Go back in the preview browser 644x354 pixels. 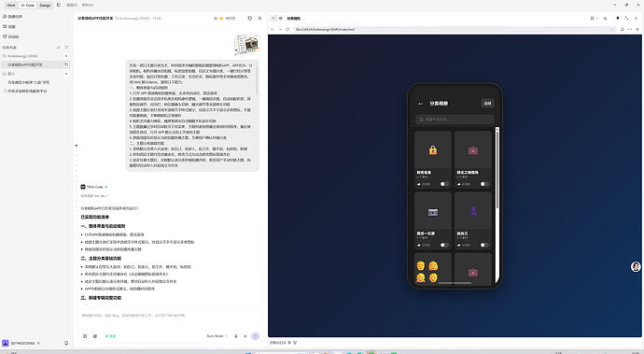(x=272, y=30)
